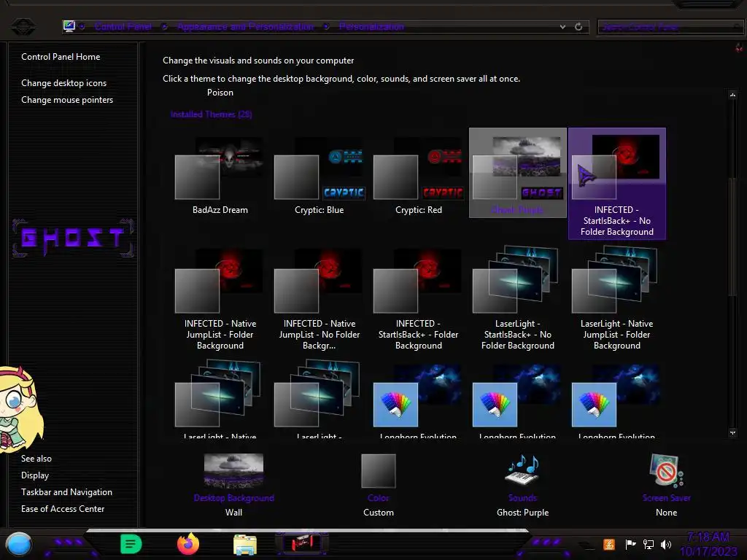Open the green notes app in taskbar
Screen dimensions: 747x560
[131, 544]
